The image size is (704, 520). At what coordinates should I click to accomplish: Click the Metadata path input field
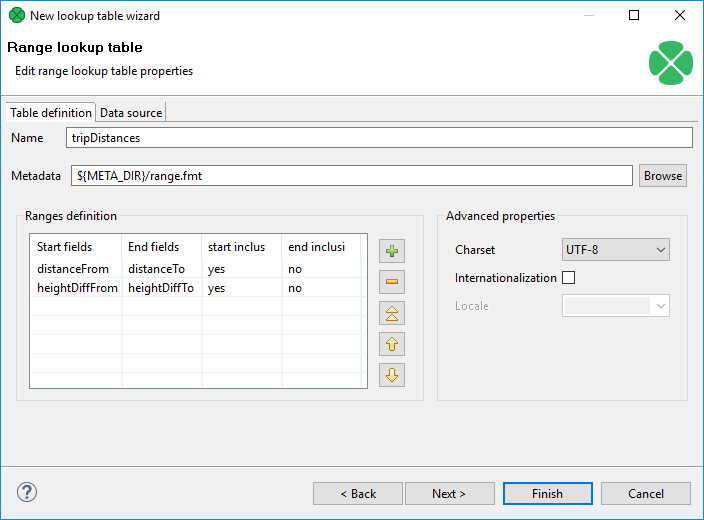(352, 175)
